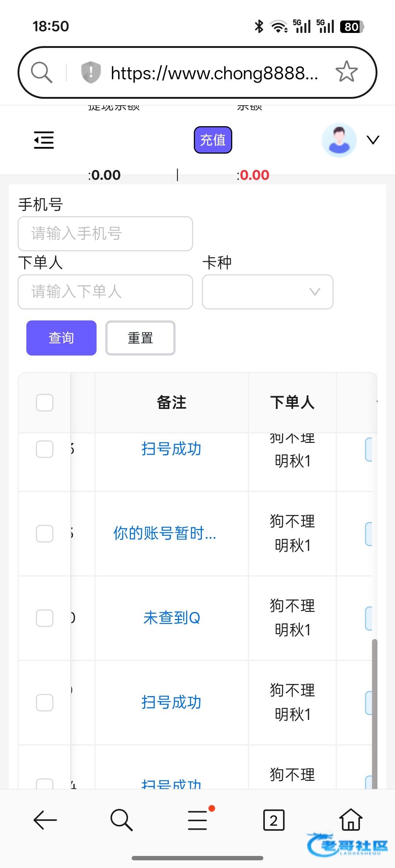Tap the site security shield icon

coord(91,72)
